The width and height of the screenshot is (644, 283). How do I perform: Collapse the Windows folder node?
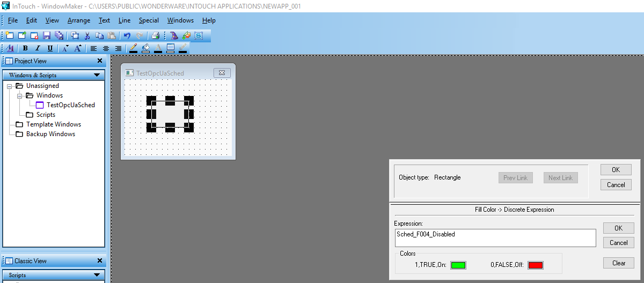[x=20, y=95]
